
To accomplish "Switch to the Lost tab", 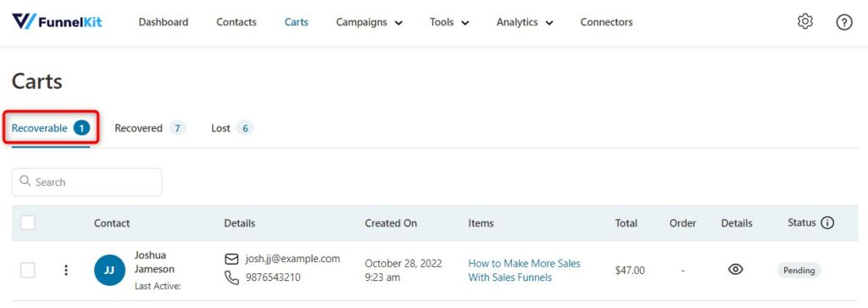I will pos(232,128).
